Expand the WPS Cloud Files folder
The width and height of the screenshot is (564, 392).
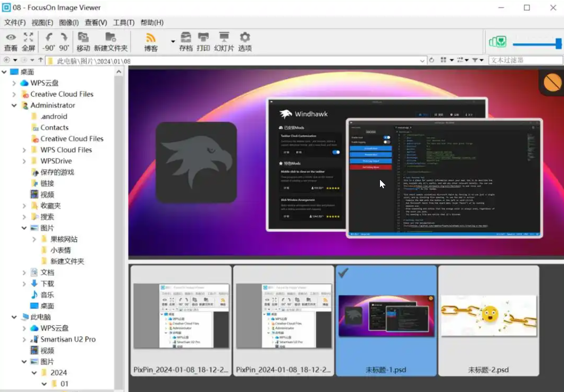(x=24, y=150)
